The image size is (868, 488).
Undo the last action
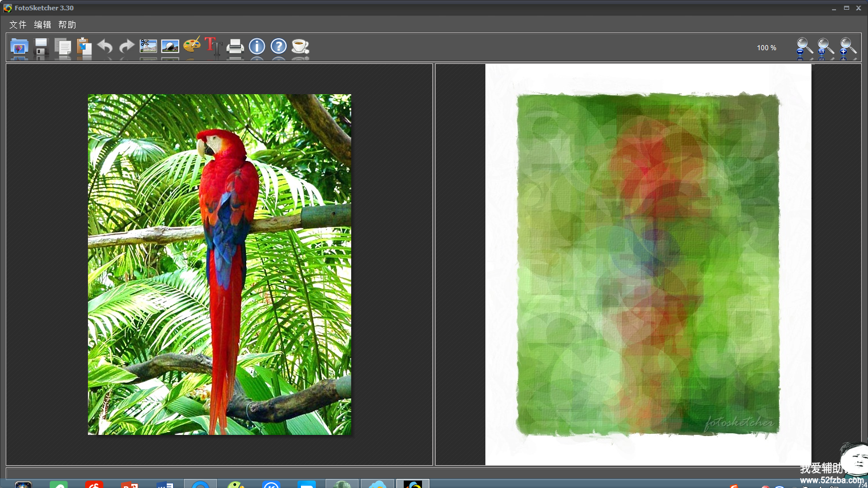105,46
